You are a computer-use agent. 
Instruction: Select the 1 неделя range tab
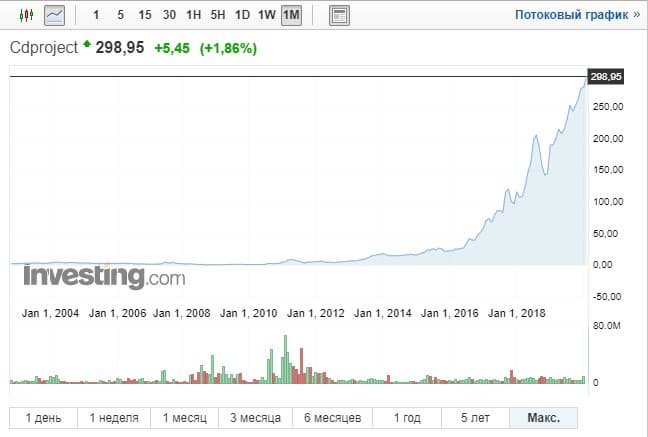[x=114, y=418]
